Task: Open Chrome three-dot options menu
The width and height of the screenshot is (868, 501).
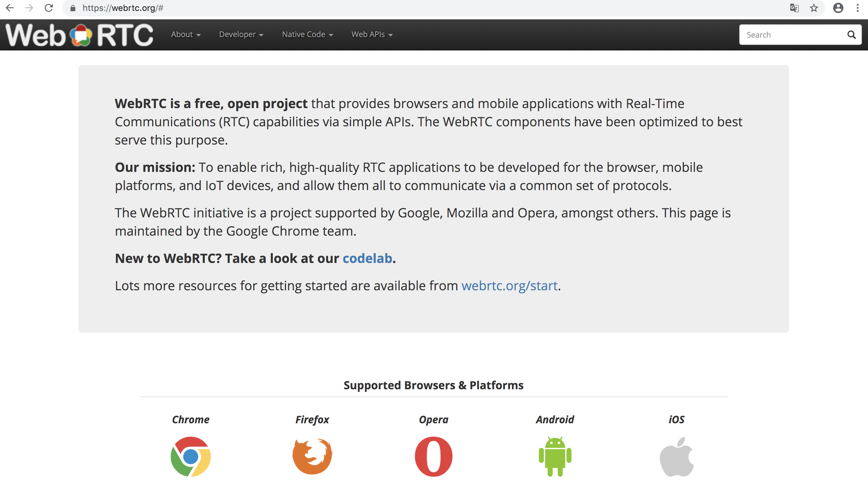Action: click(x=858, y=8)
